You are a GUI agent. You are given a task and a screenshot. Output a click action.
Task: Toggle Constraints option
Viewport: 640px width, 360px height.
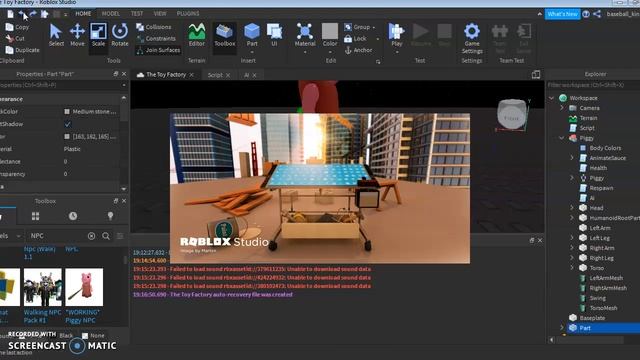click(156, 38)
